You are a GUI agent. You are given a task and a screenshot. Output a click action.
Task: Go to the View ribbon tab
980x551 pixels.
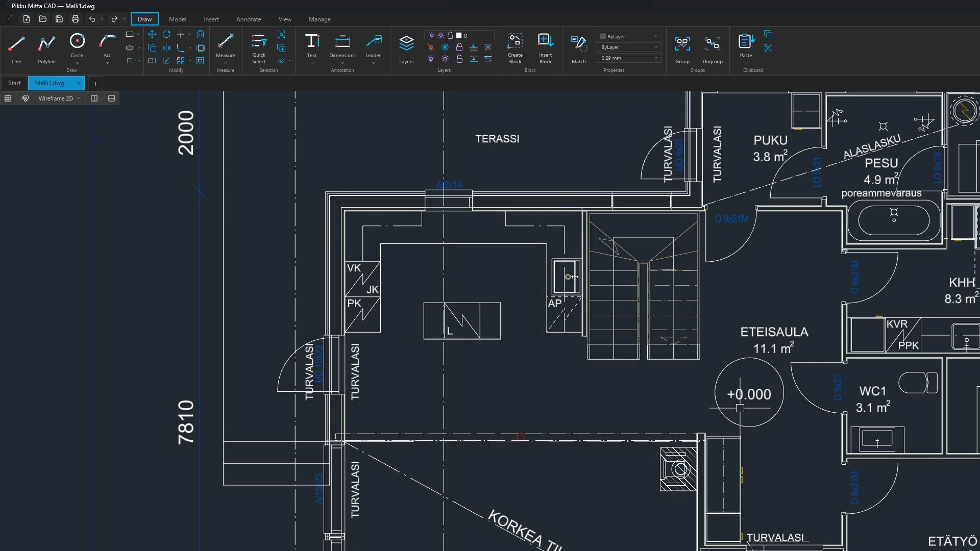pyautogui.click(x=285, y=19)
